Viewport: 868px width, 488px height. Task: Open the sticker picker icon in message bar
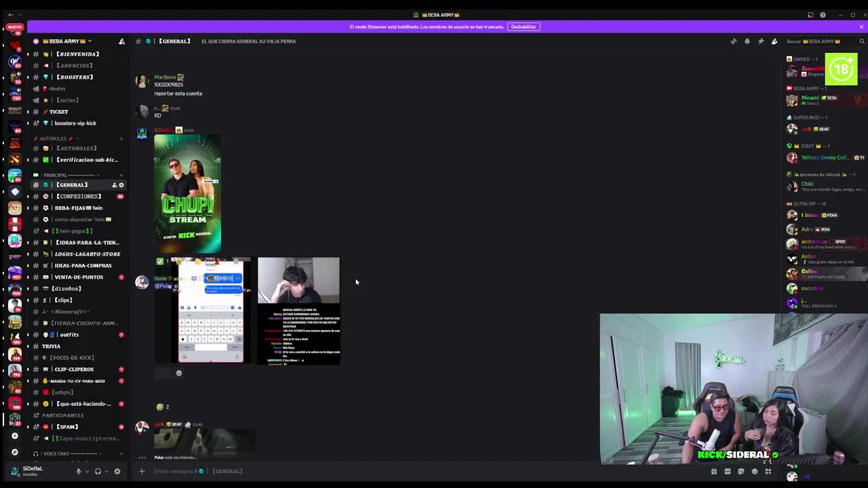point(741,472)
